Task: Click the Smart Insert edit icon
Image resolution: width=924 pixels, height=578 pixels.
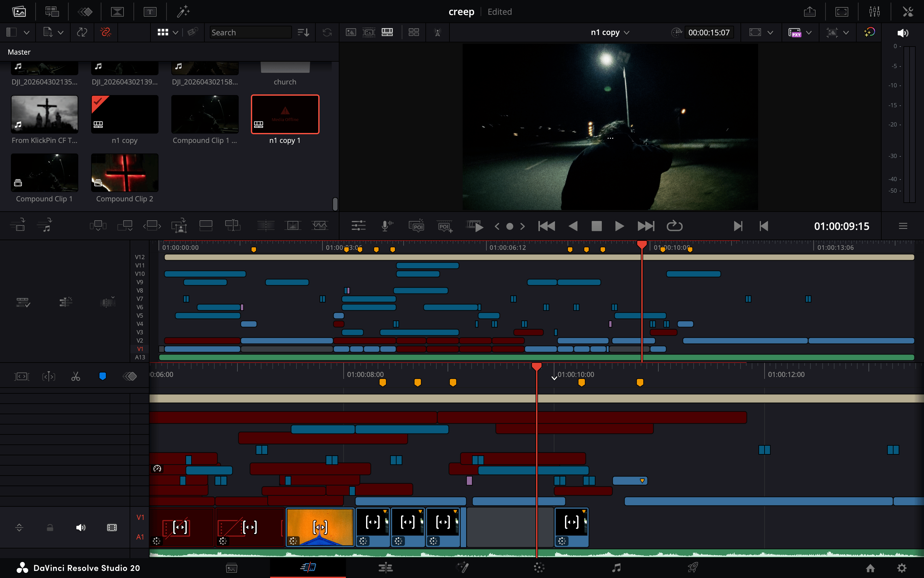Action: coord(98,226)
